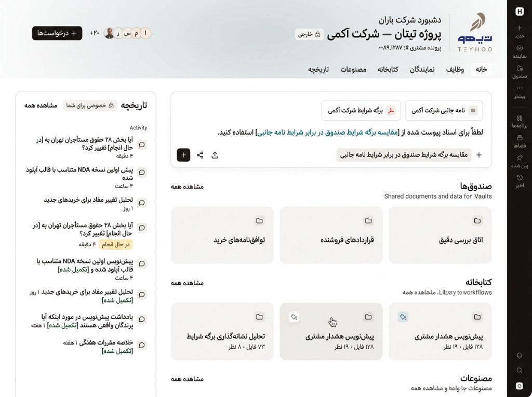Open نماینده (agent) in the sidebar
This screenshot has height=397, width=532.
(x=520, y=51)
